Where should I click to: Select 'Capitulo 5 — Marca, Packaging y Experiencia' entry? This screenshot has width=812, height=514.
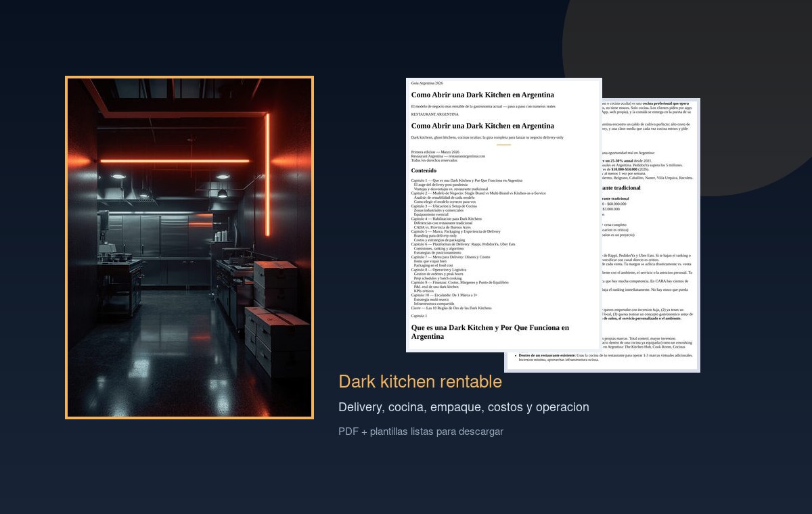(456, 231)
